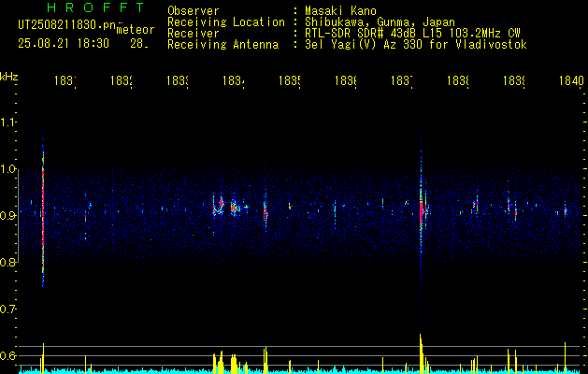Click the 0.8 frequency axis label
Screen dimensions: 588x374
point(7,262)
